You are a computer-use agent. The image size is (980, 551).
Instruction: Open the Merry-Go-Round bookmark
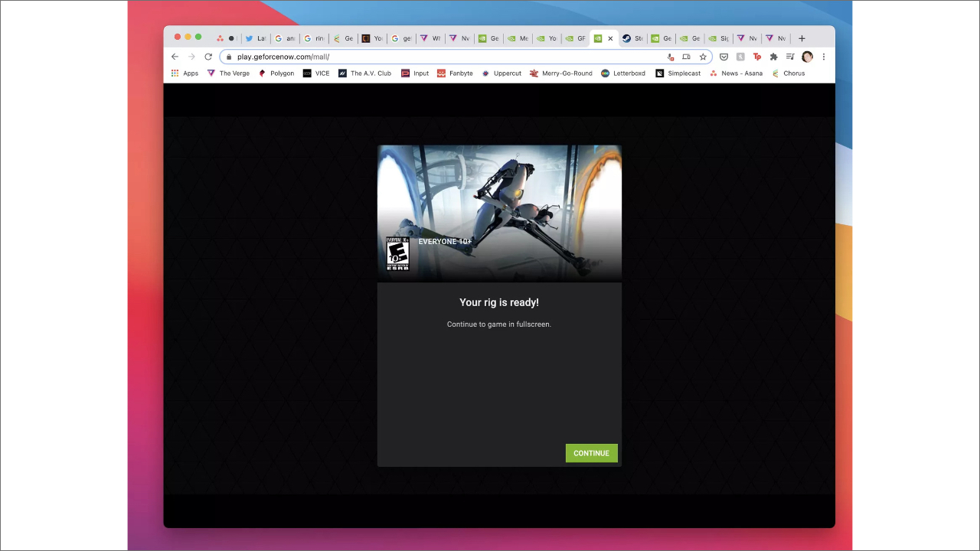point(561,73)
